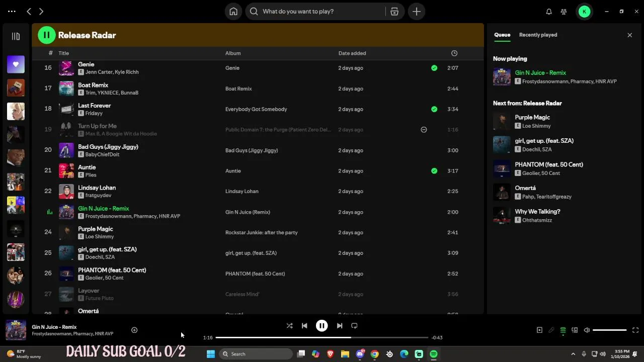Click the Gin N Juice album art in player
The height and width of the screenshot is (362, 644).
[x=16, y=330]
